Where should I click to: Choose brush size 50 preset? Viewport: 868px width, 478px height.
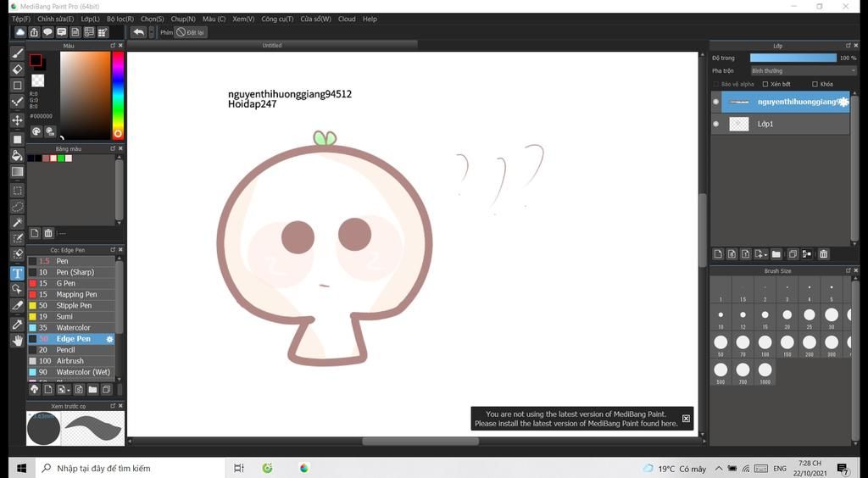tap(721, 344)
